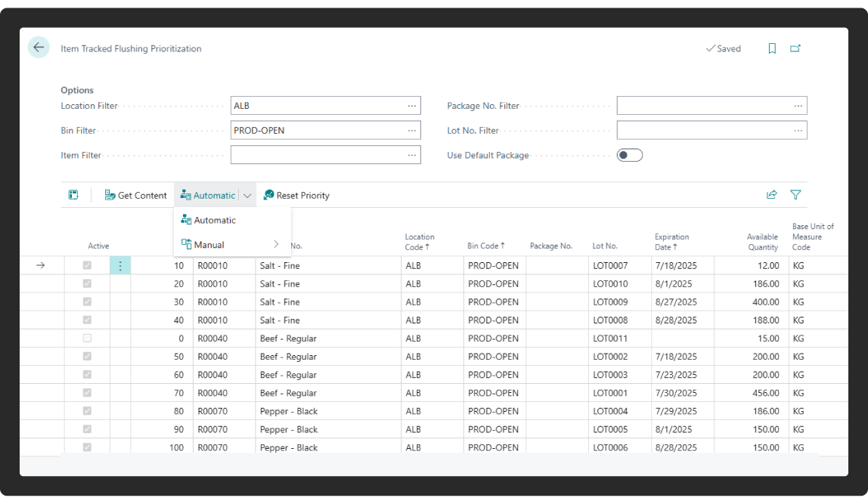The height and width of the screenshot is (504, 868).
Task: Toggle Active checkbox for LOT0002 row
Action: tap(87, 357)
